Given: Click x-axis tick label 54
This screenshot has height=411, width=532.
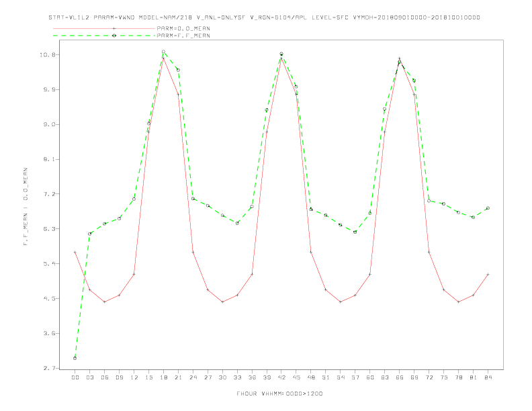Looking at the screenshot, I should pyautogui.click(x=341, y=377).
